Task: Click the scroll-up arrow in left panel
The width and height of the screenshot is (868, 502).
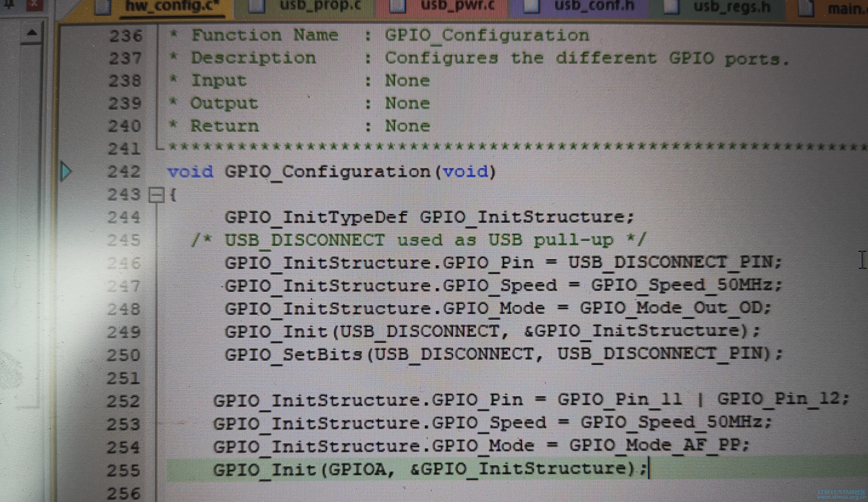Action: pyautogui.click(x=32, y=33)
